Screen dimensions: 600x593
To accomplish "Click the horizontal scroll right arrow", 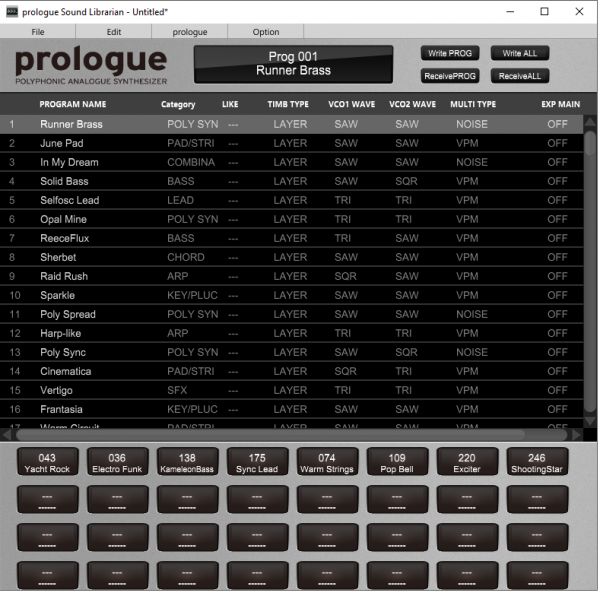I will click(576, 435).
